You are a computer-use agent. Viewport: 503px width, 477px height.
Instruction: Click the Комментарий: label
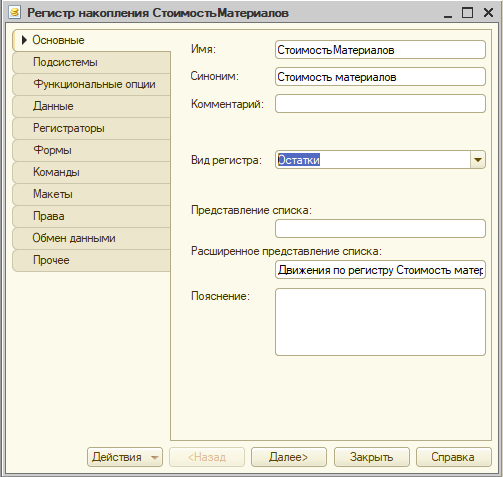[227, 104]
